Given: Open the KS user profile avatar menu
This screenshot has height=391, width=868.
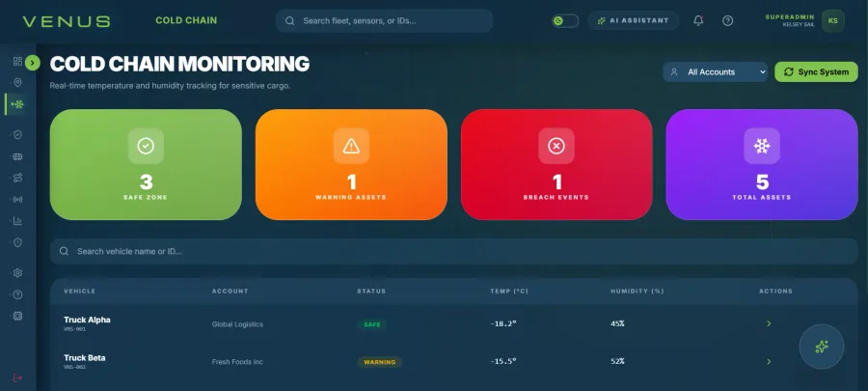Looking at the screenshot, I should coord(832,21).
